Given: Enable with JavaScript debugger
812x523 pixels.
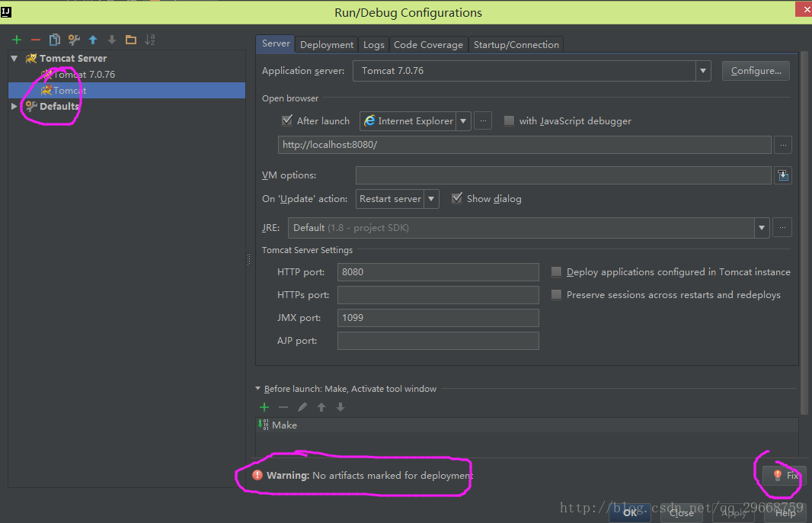Looking at the screenshot, I should (x=509, y=120).
